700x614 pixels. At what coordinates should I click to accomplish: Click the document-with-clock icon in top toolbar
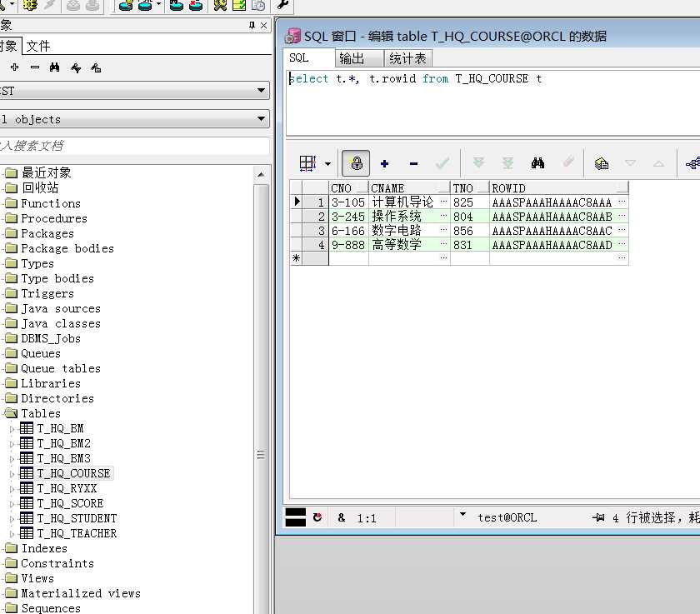pos(258,5)
